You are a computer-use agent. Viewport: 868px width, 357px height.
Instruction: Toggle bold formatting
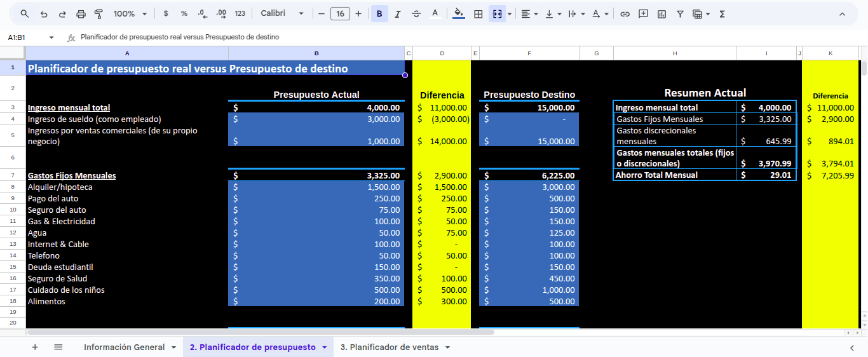pos(379,13)
